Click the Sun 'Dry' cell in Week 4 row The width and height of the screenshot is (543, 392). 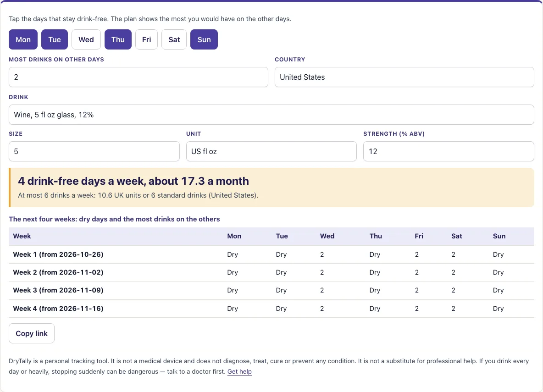(x=499, y=309)
